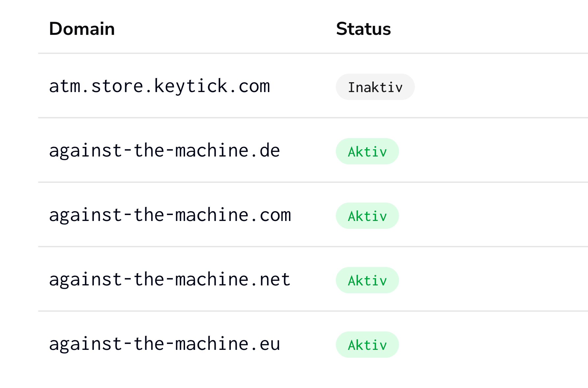Select the keytick subdomain name

click(159, 86)
